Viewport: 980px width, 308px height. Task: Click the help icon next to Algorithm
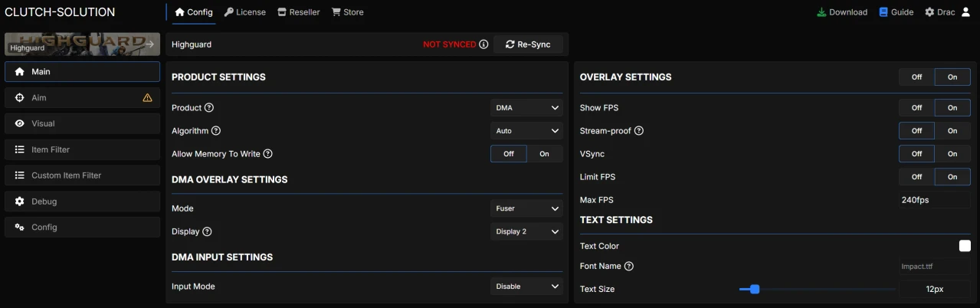pos(216,131)
